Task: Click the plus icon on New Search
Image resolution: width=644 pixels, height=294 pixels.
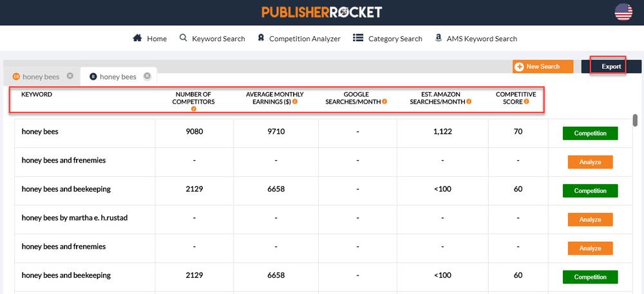Action: pyautogui.click(x=519, y=66)
